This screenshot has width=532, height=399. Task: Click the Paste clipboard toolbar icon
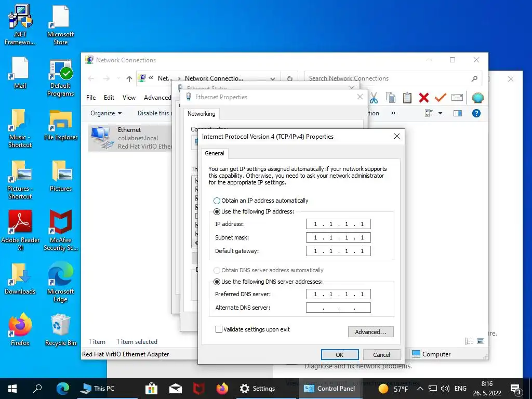tap(407, 98)
